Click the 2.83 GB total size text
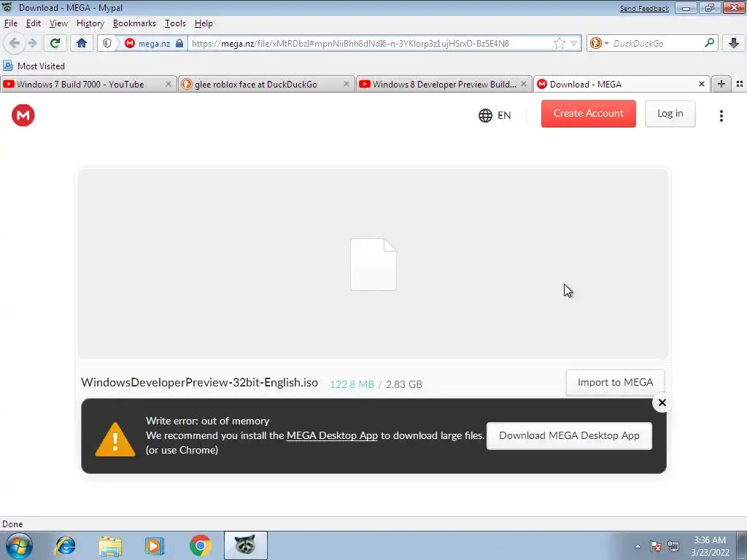The width and height of the screenshot is (747, 560). pyautogui.click(x=404, y=384)
